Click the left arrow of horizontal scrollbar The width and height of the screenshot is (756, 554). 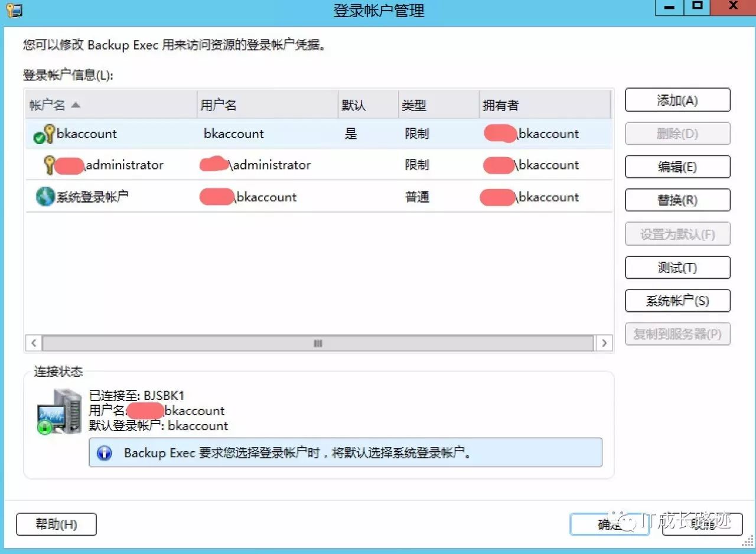pos(34,343)
